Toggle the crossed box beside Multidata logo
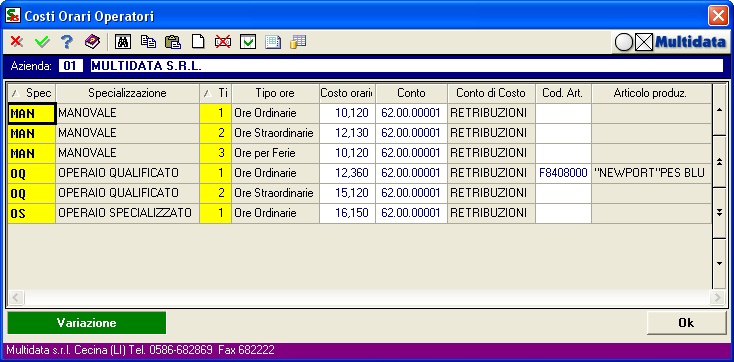The height and width of the screenshot is (362, 734). point(644,43)
